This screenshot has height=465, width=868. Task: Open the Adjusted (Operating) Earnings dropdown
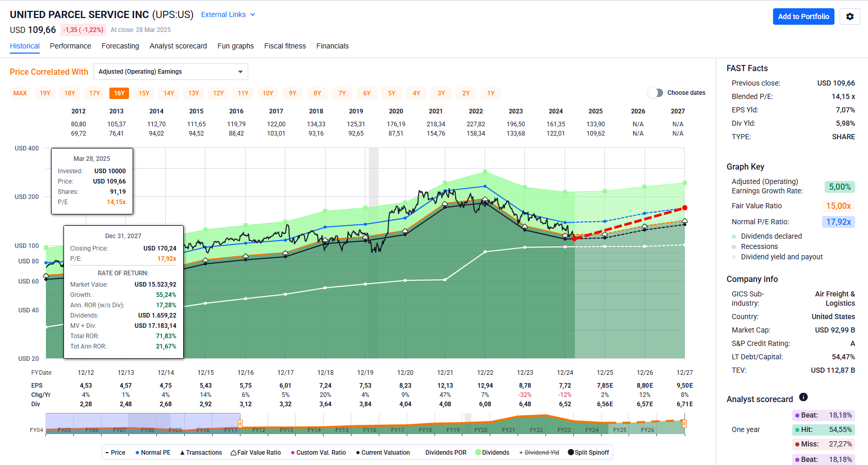(x=170, y=72)
